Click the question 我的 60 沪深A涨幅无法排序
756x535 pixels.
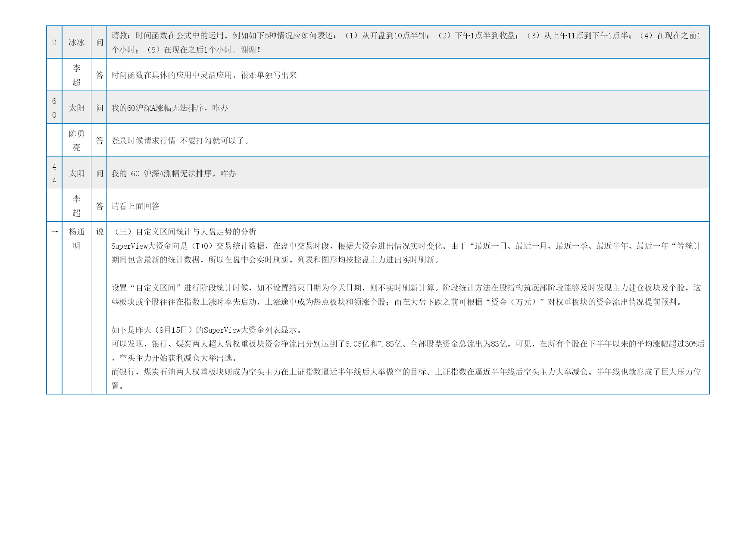174,173
